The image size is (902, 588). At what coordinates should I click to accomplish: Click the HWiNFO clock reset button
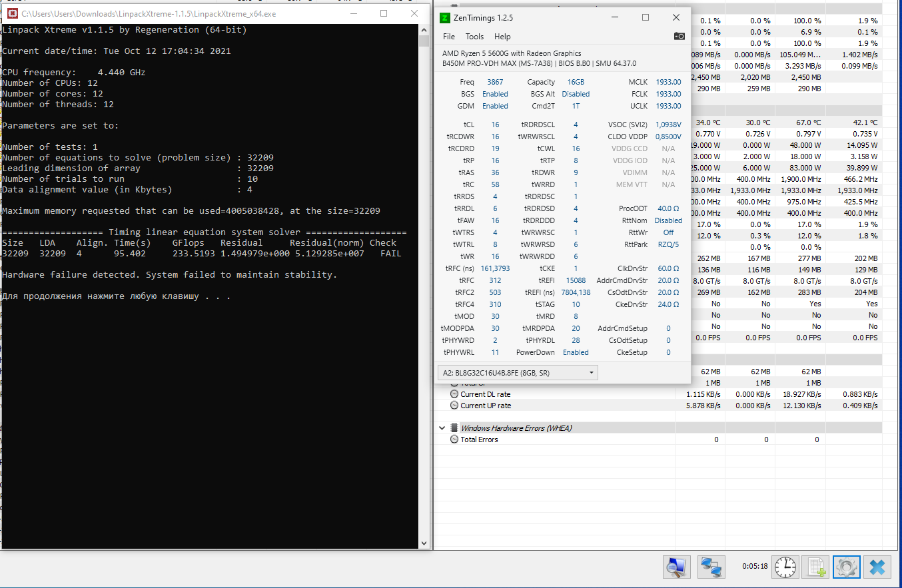(x=785, y=567)
